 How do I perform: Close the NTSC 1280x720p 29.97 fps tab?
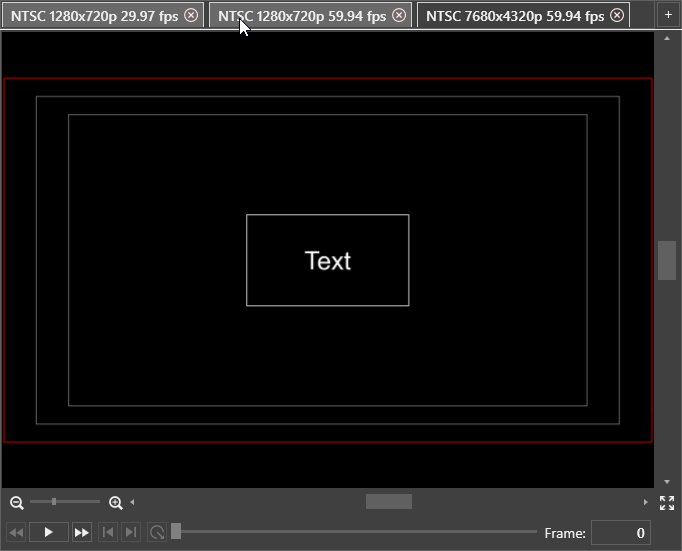191,16
